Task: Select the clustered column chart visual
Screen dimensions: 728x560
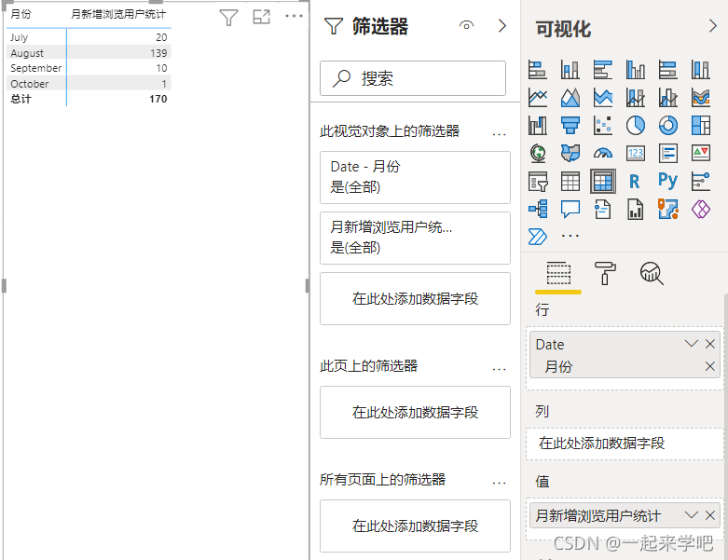Action: coord(635,70)
